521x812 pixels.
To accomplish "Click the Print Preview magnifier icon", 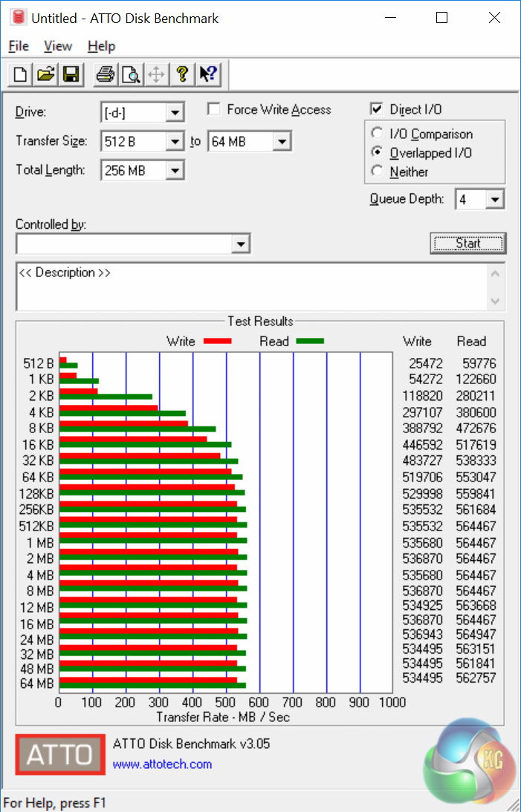I will pyautogui.click(x=131, y=74).
